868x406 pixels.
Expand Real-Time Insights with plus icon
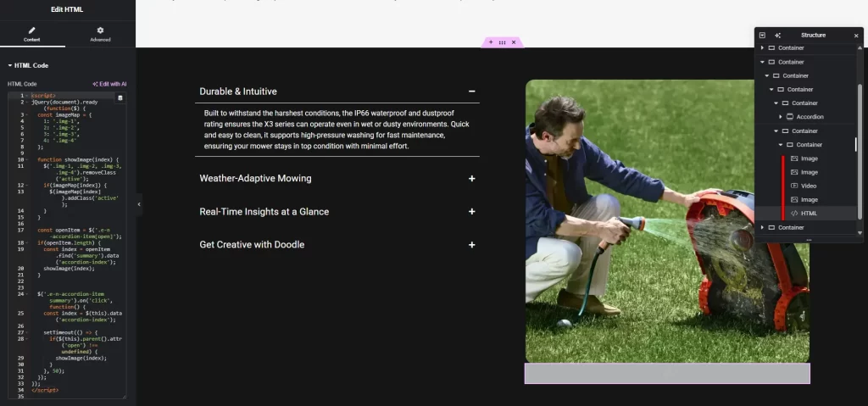click(471, 212)
